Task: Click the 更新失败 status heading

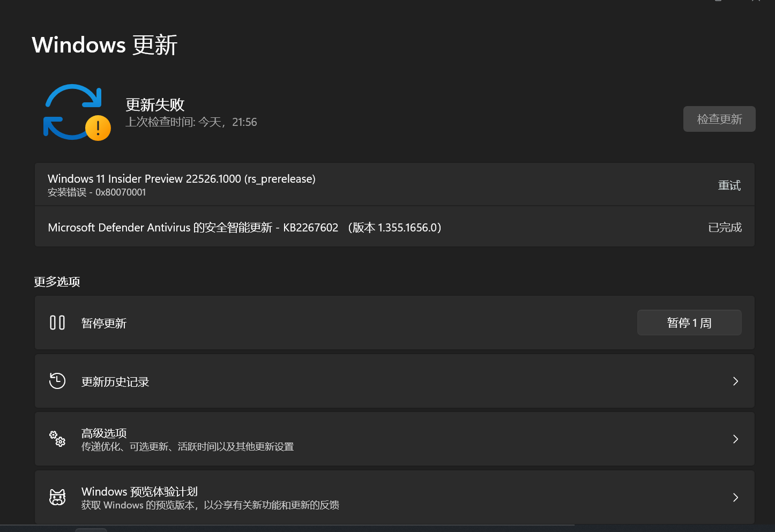Action: pos(155,104)
